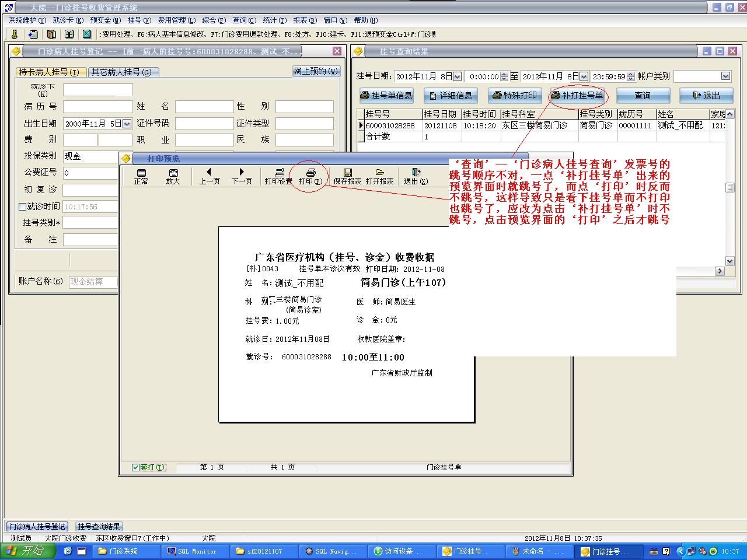This screenshot has height=560, width=747.
Task: Click 补打挂号单 button
Action: (x=577, y=96)
